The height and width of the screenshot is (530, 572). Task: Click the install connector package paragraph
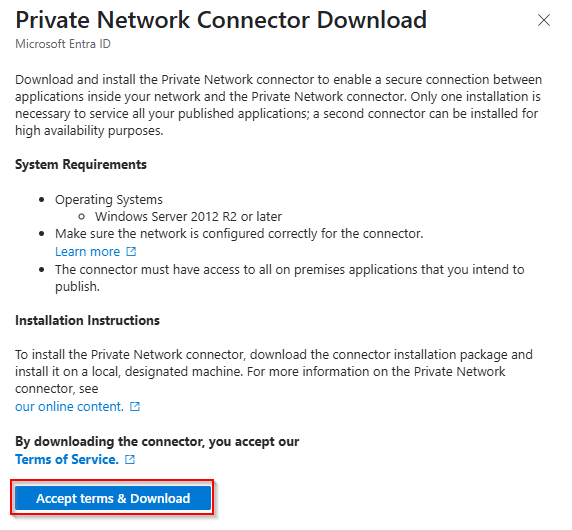coord(274,371)
